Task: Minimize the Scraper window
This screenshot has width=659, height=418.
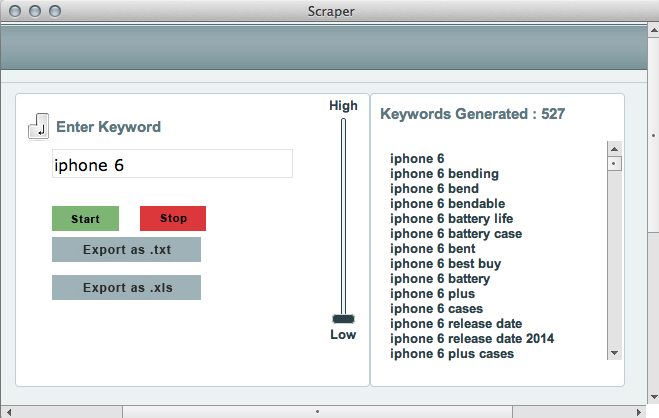Action: pos(35,11)
